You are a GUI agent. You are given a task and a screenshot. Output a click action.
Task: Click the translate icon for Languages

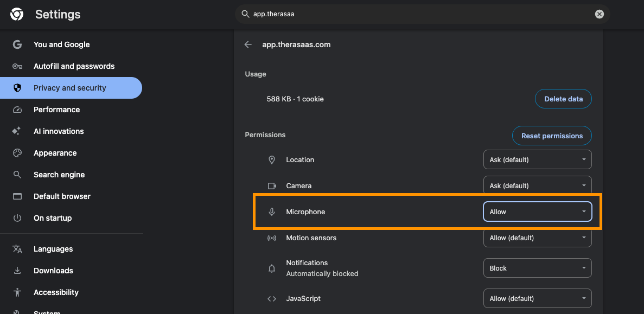coord(17,249)
